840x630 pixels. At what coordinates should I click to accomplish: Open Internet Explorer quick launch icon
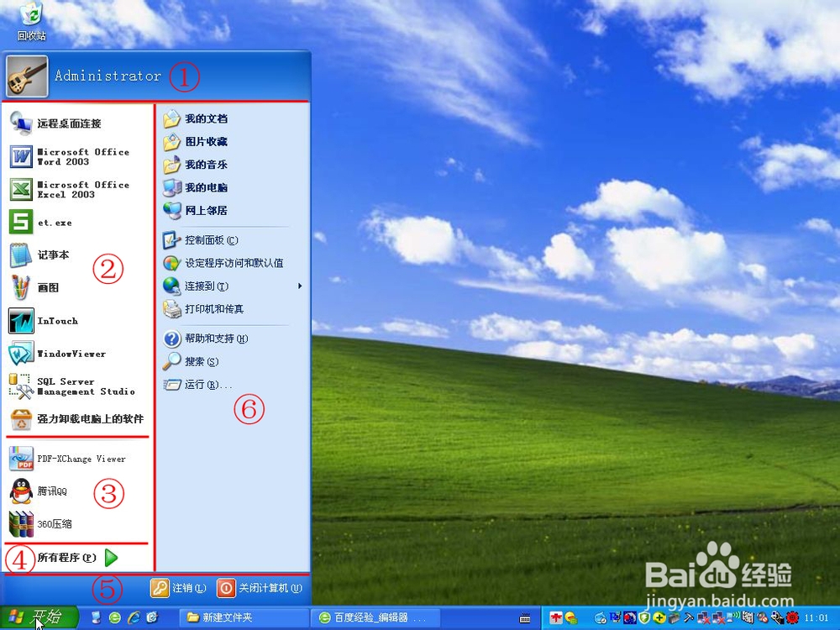[134, 617]
